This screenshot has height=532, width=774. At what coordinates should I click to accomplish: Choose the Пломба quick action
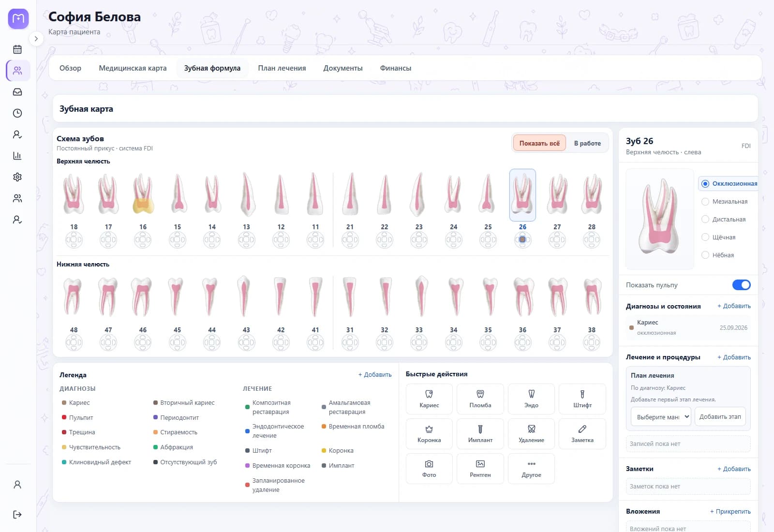[x=480, y=399]
